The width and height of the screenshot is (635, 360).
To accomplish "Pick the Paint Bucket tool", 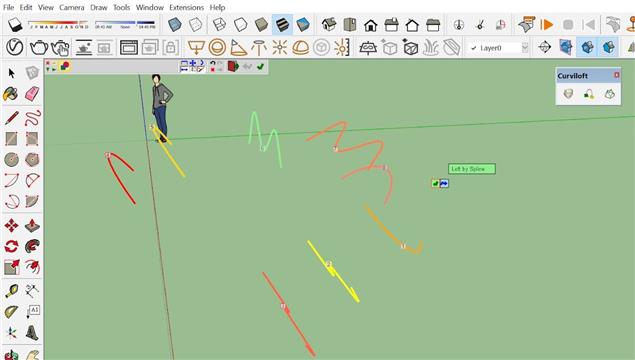I will [11, 94].
